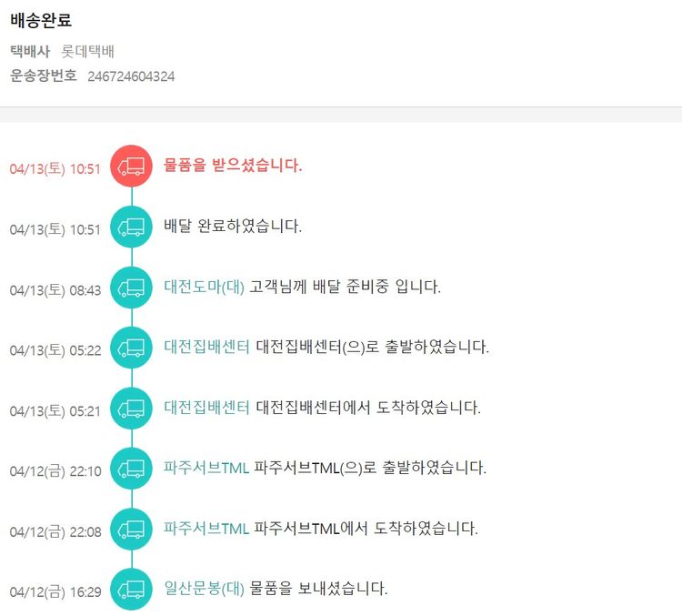Click the 04/12(금) 16:29 timestamp
682x616 pixels.
click(55, 591)
